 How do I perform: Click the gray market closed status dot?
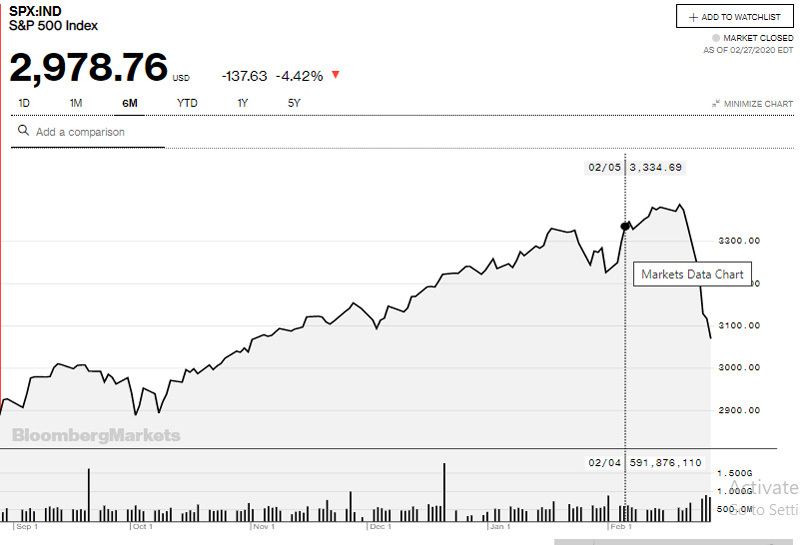pyautogui.click(x=715, y=38)
